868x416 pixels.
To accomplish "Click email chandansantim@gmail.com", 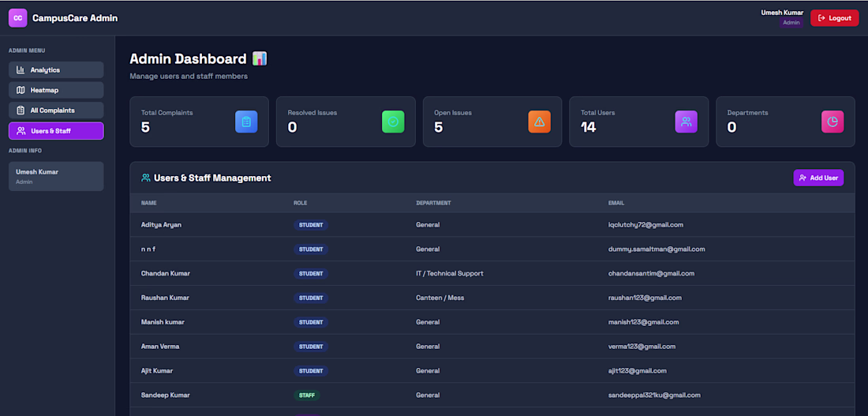I will click(651, 274).
